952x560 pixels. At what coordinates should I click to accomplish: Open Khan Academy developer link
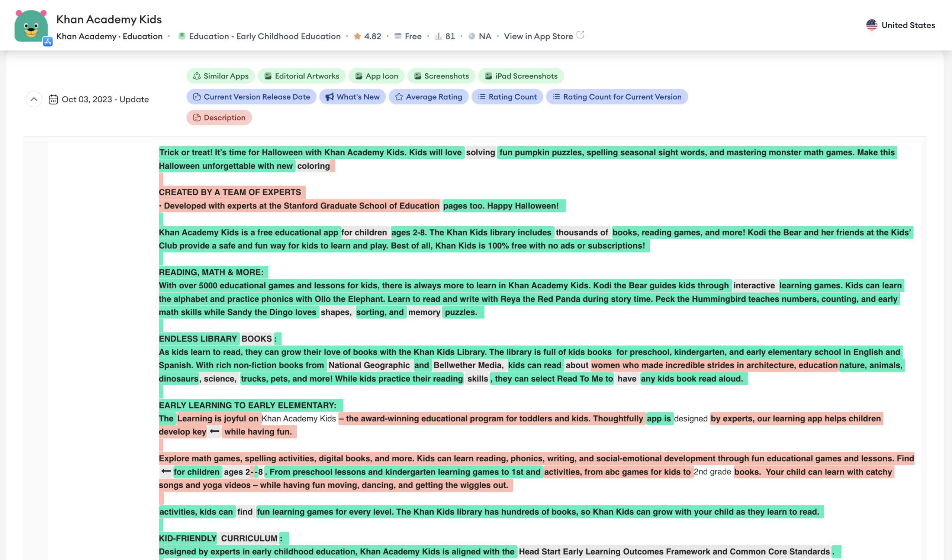click(86, 36)
